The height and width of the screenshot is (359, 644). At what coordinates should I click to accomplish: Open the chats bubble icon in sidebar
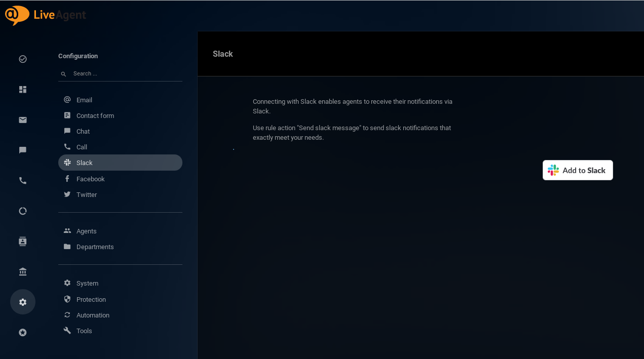coord(23,150)
